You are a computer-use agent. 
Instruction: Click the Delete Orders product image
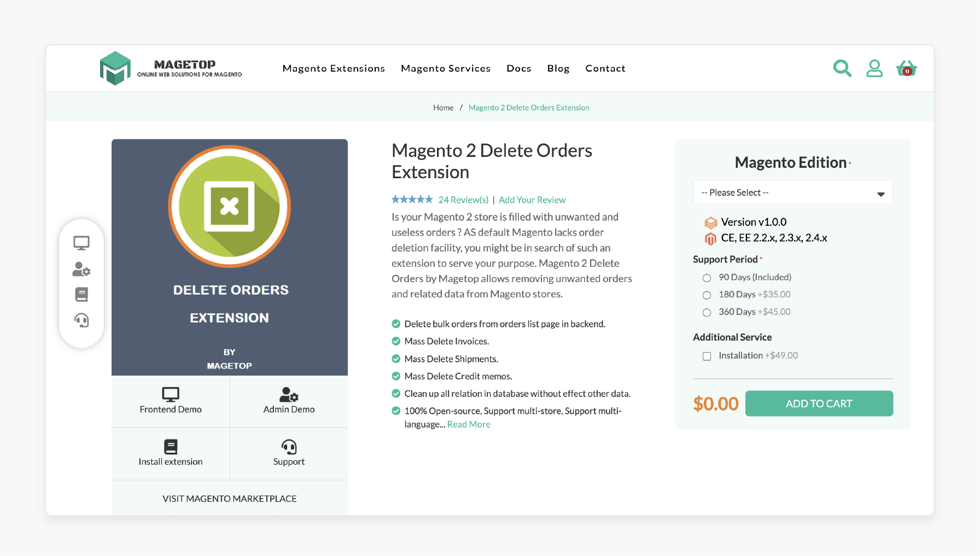pyautogui.click(x=230, y=257)
